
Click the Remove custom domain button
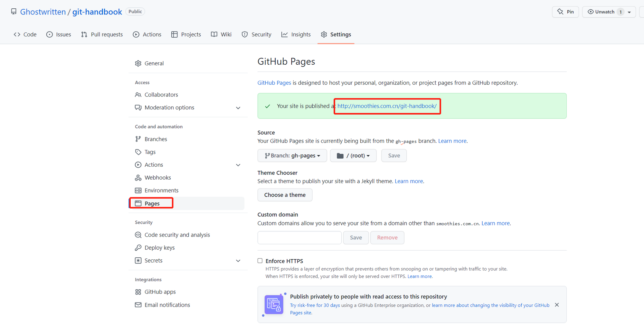pos(387,238)
